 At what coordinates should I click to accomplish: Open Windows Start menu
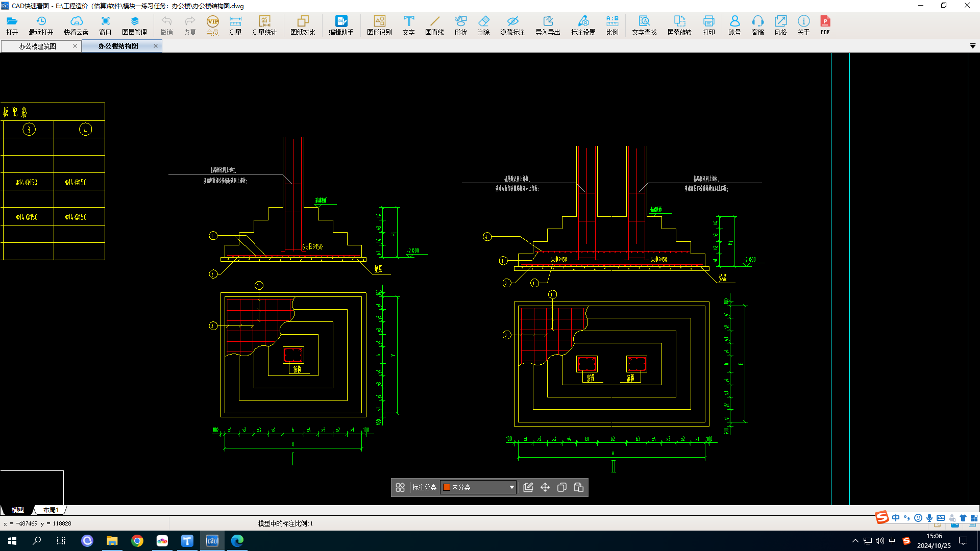(x=12, y=541)
